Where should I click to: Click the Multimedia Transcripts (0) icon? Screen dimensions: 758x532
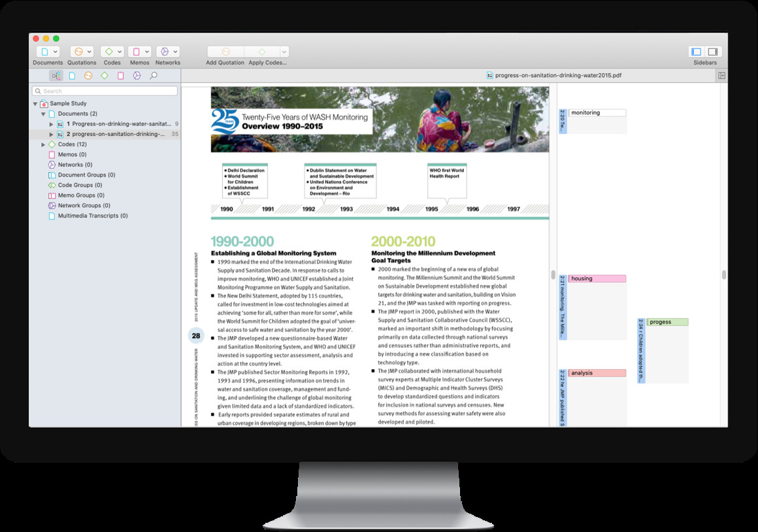coord(52,216)
